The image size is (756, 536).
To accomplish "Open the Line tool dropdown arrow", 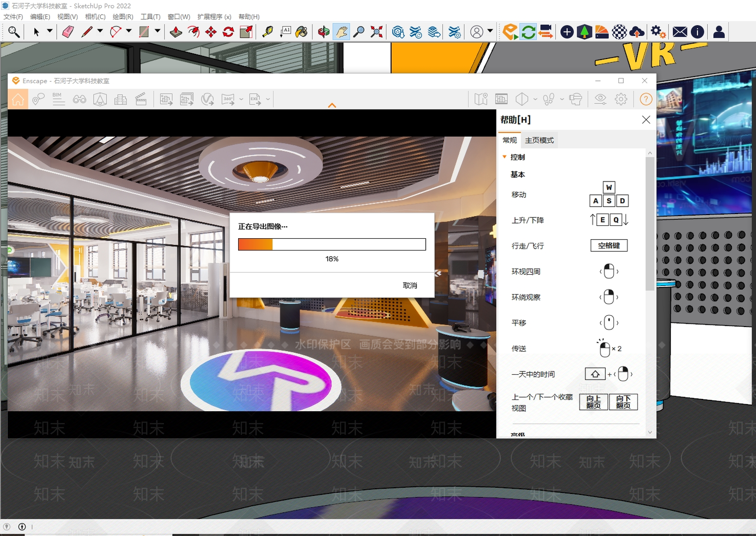I will tap(100, 31).
